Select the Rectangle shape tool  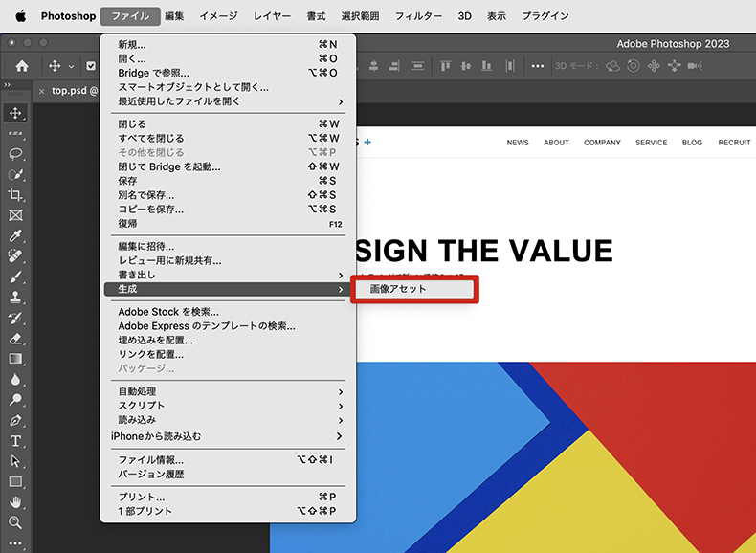[15, 481]
